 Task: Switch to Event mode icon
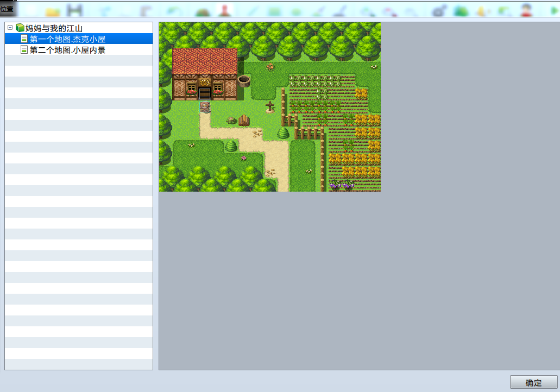[x=225, y=10]
